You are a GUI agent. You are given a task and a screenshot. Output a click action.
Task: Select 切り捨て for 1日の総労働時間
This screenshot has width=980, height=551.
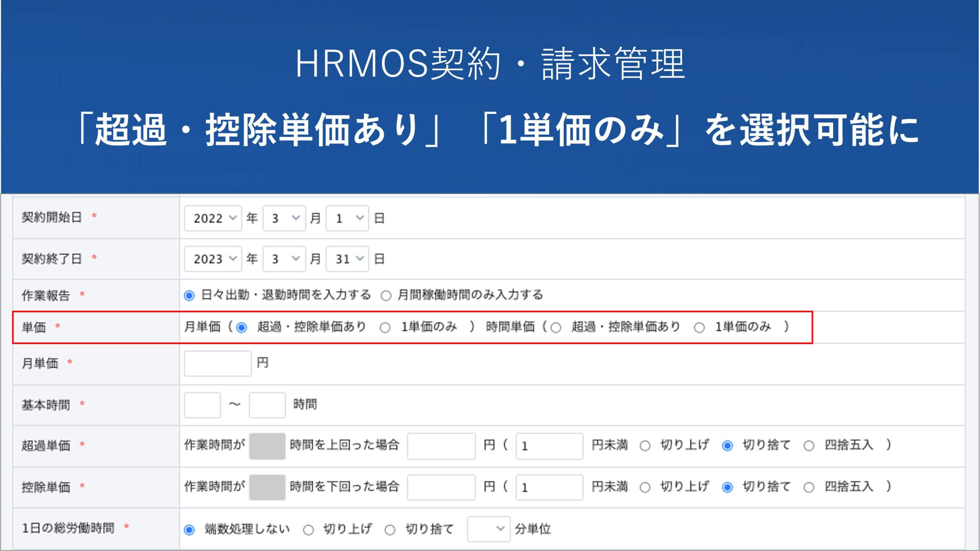390,530
